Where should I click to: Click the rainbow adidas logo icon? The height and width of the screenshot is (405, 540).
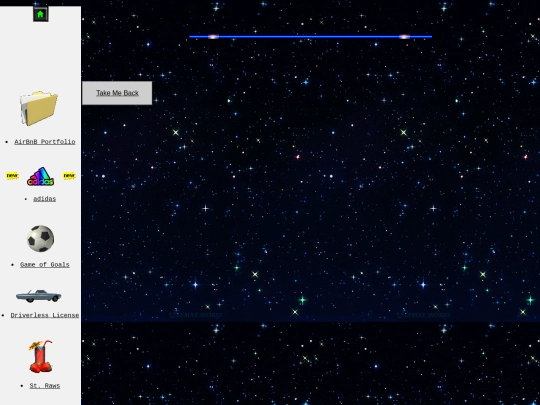(x=41, y=176)
